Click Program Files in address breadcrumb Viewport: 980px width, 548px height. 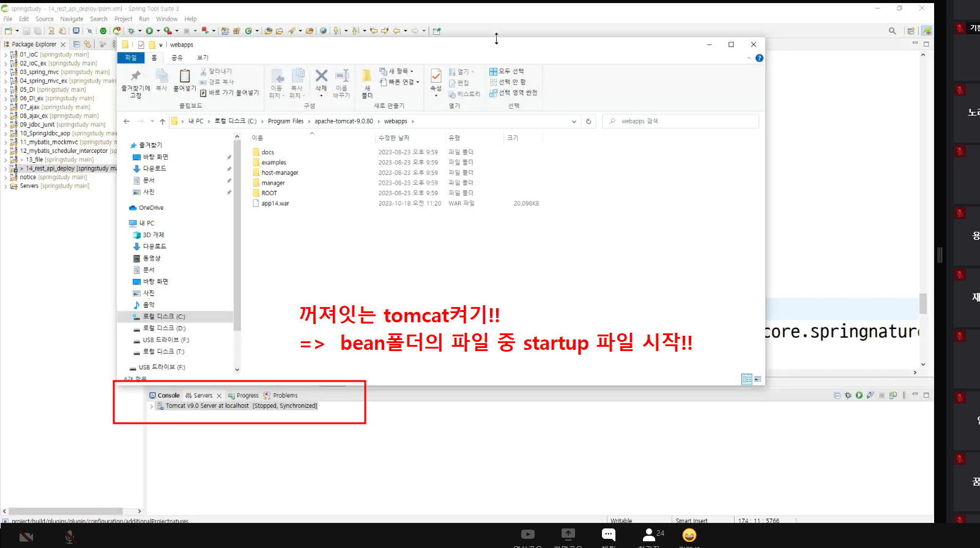tap(286, 121)
